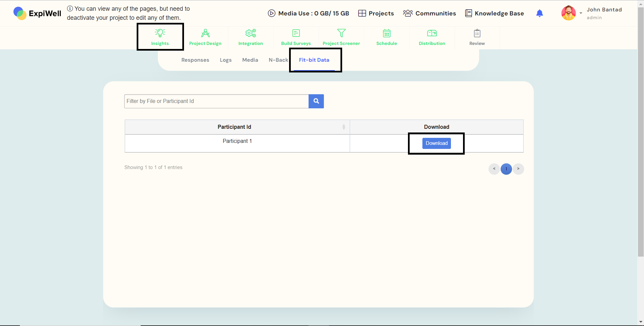Click the notification bell icon

(x=539, y=13)
